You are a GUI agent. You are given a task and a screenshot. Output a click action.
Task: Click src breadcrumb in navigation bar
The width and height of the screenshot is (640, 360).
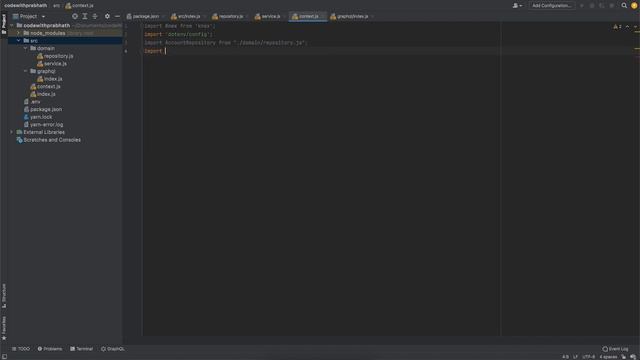click(x=56, y=6)
